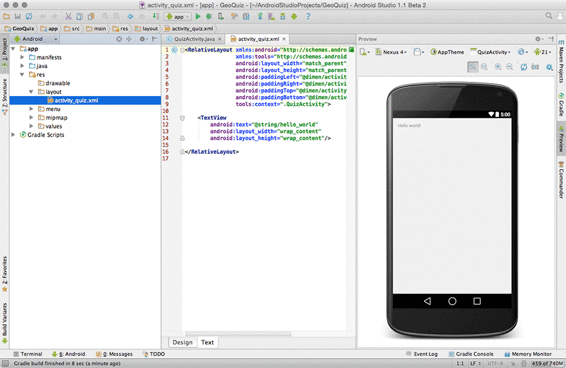The width and height of the screenshot is (566, 368).
Task: Zoom out on the layout preview
Action: click(509, 67)
